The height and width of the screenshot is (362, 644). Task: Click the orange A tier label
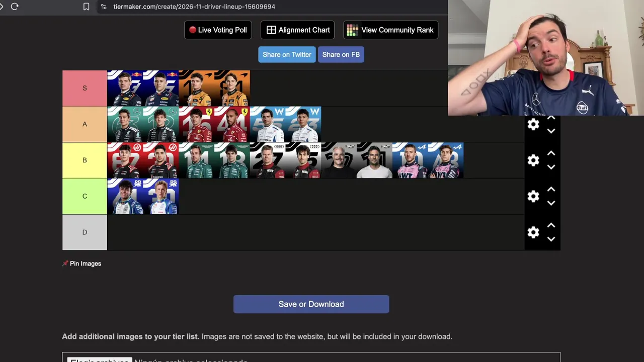[85, 124]
